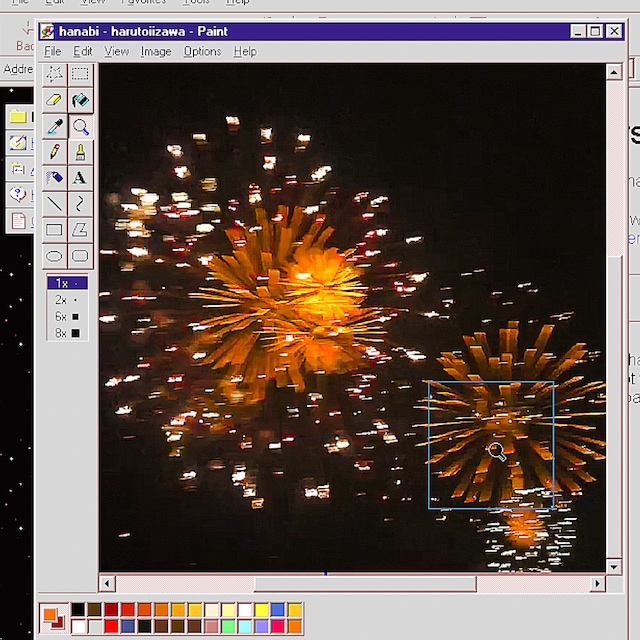Choose the Eraser tool
The width and height of the screenshot is (640, 640).
coord(55,100)
